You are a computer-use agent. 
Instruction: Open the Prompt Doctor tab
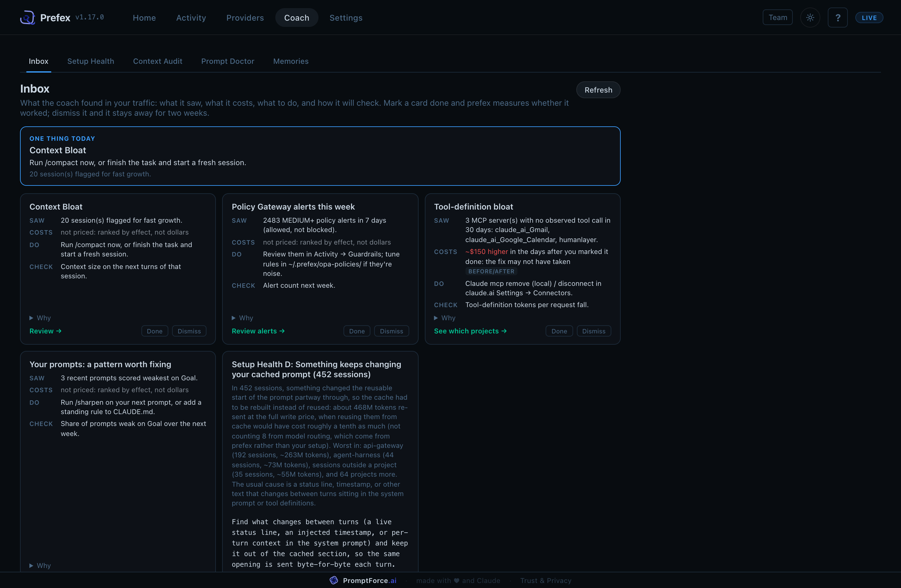click(227, 61)
